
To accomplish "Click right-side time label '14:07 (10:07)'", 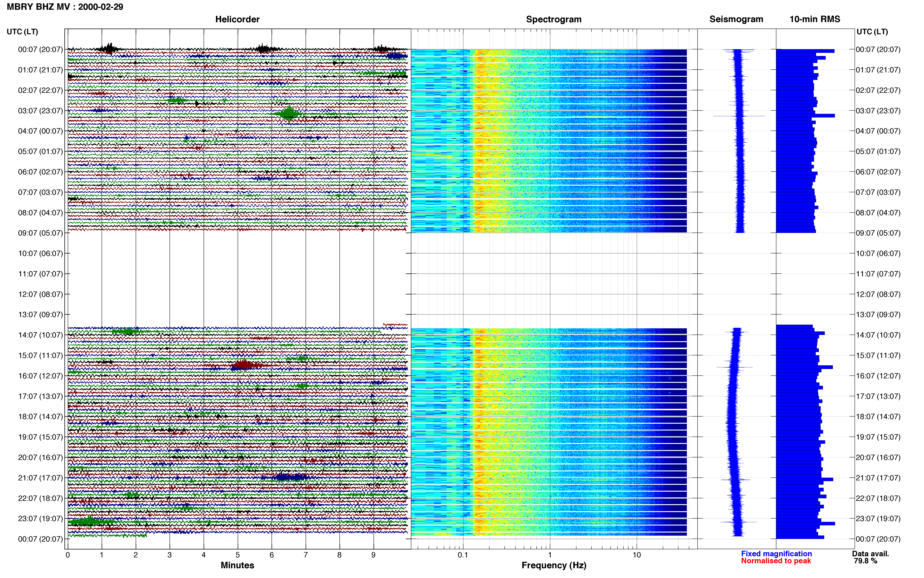I will [x=878, y=335].
